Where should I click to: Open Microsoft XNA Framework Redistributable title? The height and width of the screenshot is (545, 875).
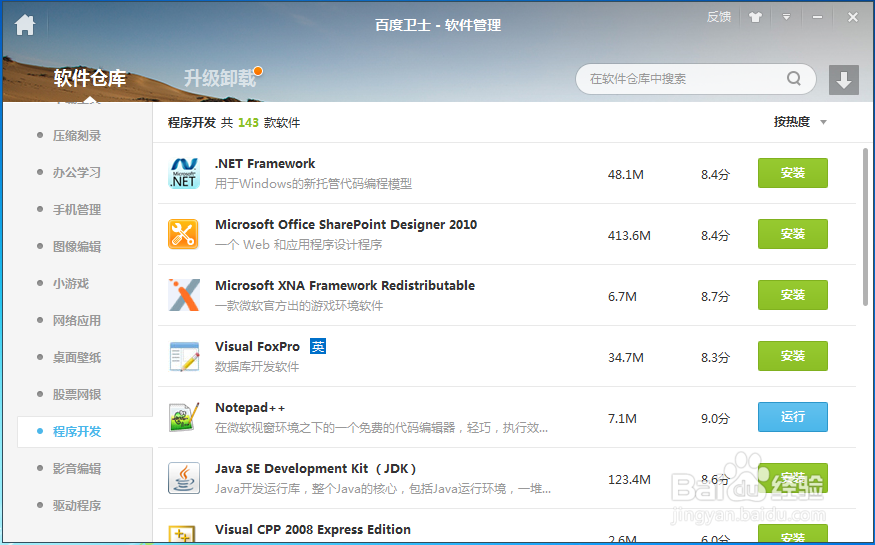click(345, 286)
